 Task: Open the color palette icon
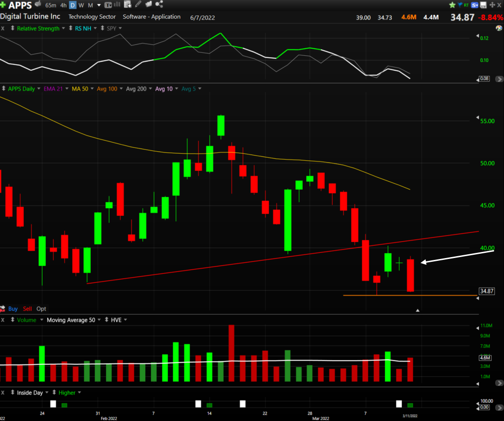click(499, 28)
